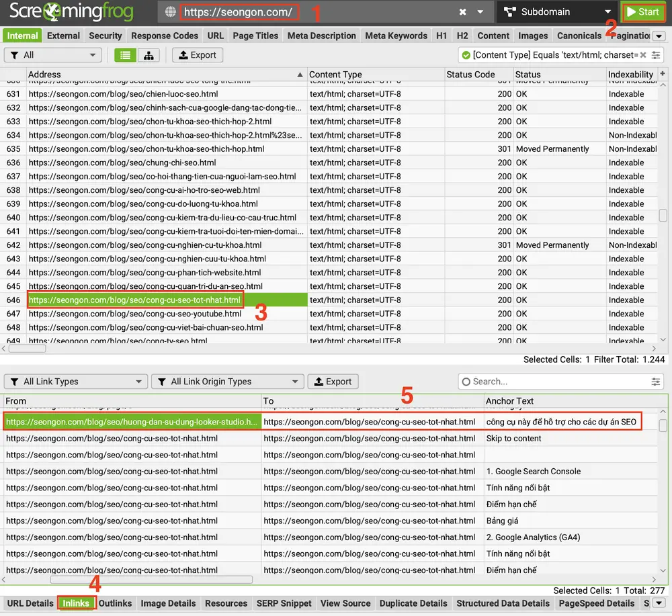Open the Meta Description tab
This screenshot has height=616, width=672.
(321, 36)
